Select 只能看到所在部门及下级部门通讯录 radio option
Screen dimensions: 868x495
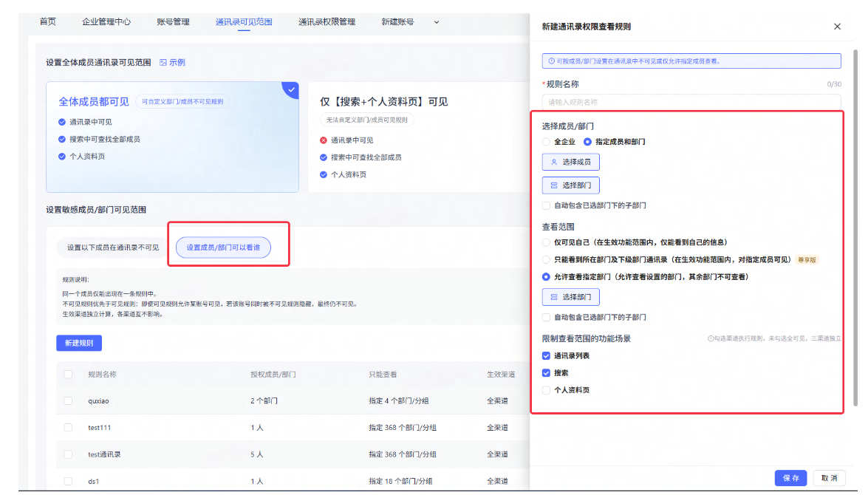[547, 259]
